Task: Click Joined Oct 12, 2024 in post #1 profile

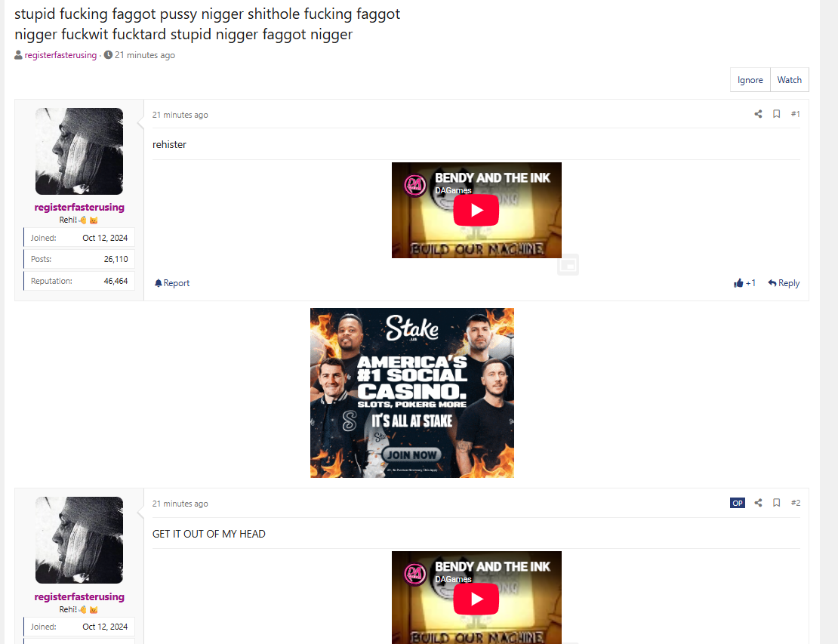Action: [x=79, y=238]
